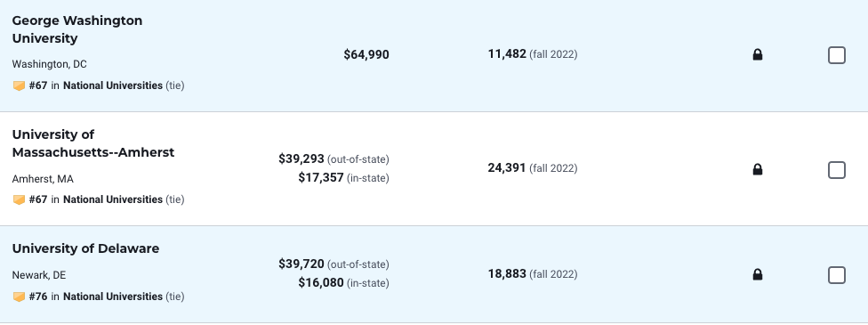Image resolution: width=868 pixels, height=325 pixels.
Task: Click the lock icon in UMass Amherst row
Action: pyautogui.click(x=758, y=169)
